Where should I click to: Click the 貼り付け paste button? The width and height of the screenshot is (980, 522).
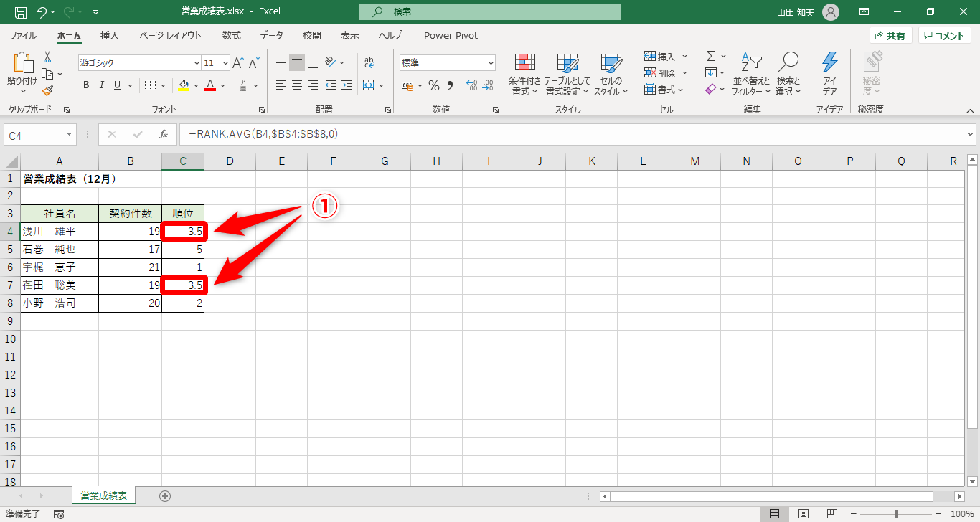[x=22, y=75]
